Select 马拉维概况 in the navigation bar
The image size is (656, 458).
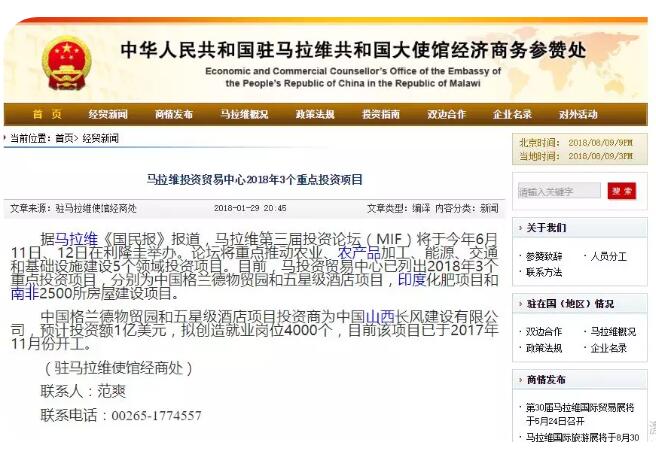(x=244, y=114)
